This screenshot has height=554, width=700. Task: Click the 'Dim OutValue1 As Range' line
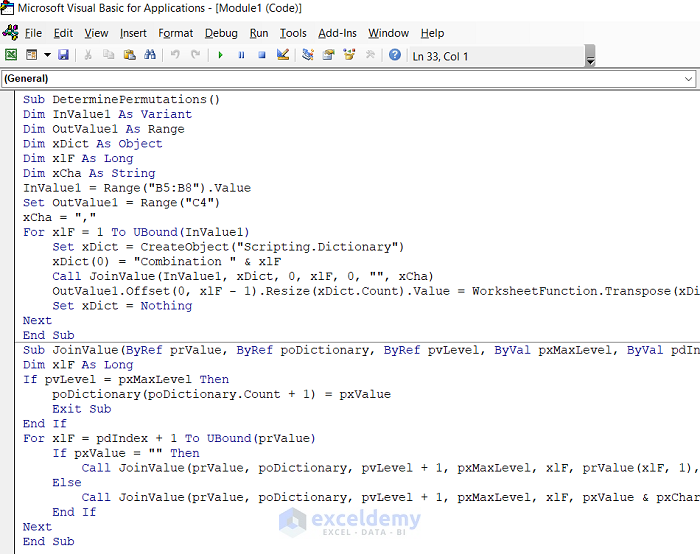pos(104,129)
